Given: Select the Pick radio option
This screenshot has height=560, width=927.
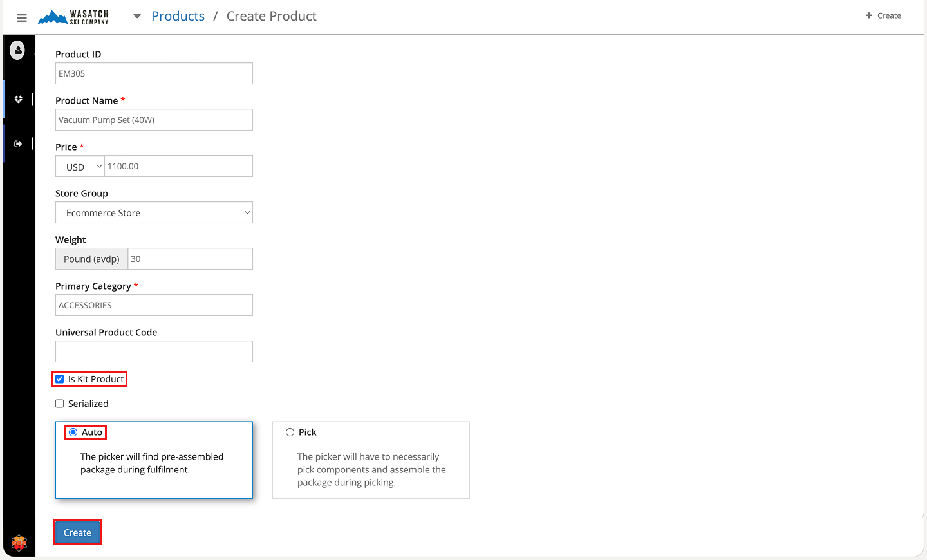Looking at the screenshot, I should [x=290, y=433].
